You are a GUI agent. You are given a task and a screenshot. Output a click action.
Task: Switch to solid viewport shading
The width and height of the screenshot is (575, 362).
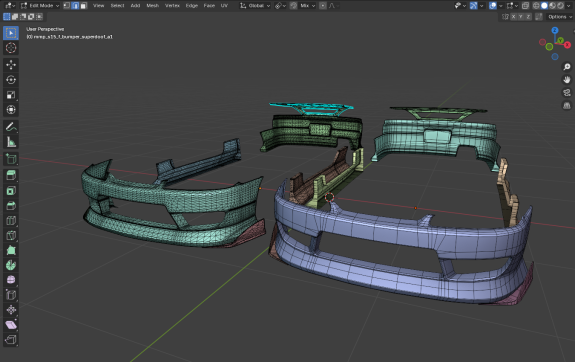[x=544, y=6]
